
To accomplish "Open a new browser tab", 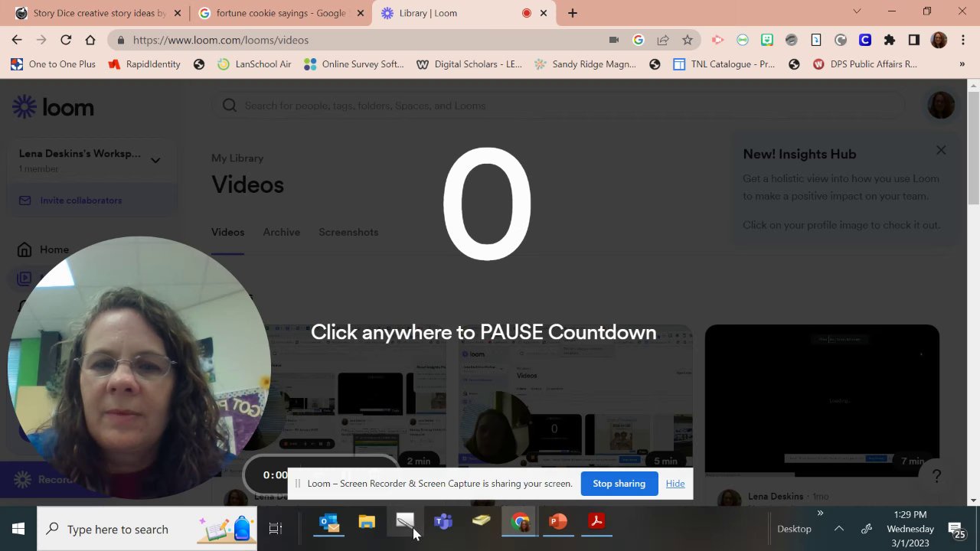I will click(x=573, y=13).
